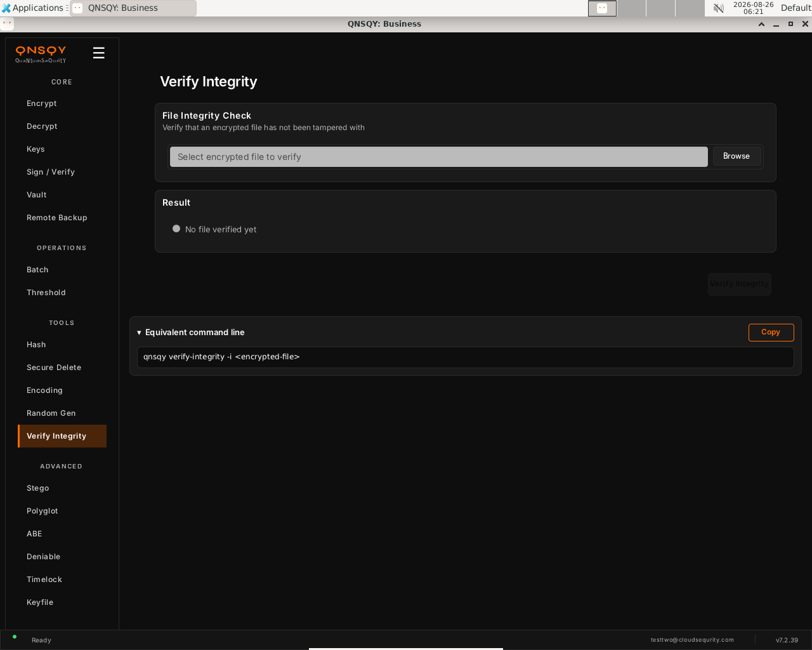Open the Stego advanced page
812x650 pixels.
coord(62,488)
